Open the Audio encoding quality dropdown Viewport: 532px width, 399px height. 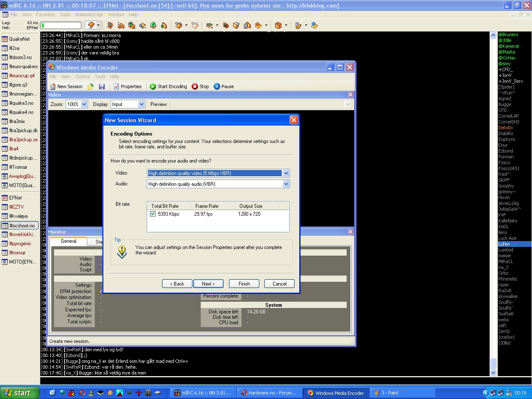tap(286, 184)
